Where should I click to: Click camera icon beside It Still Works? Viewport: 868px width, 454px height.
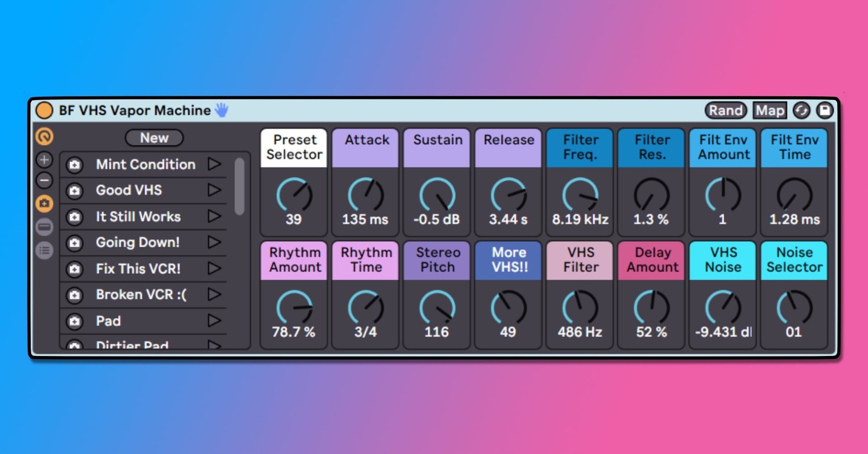[75, 217]
